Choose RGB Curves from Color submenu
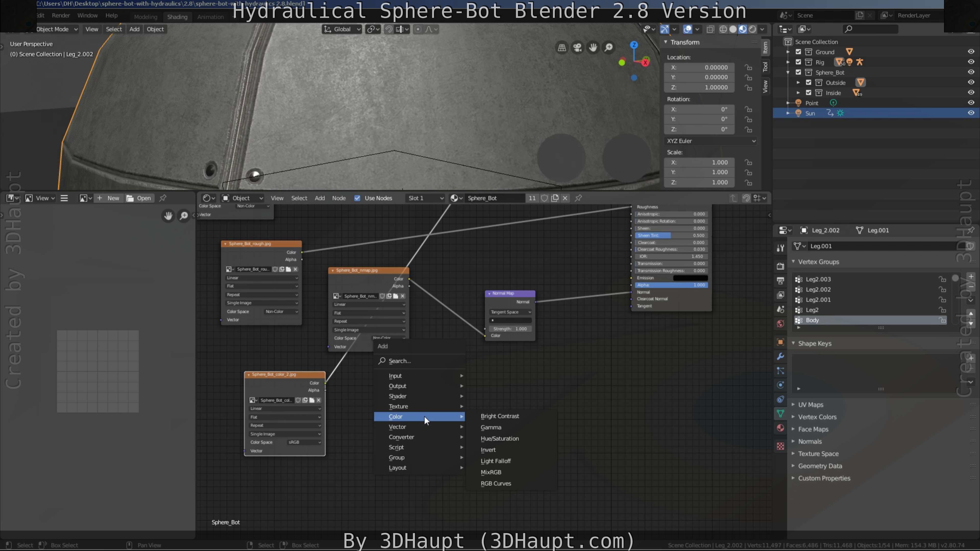Image resolution: width=980 pixels, height=551 pixels. click(x=496, y=483)
